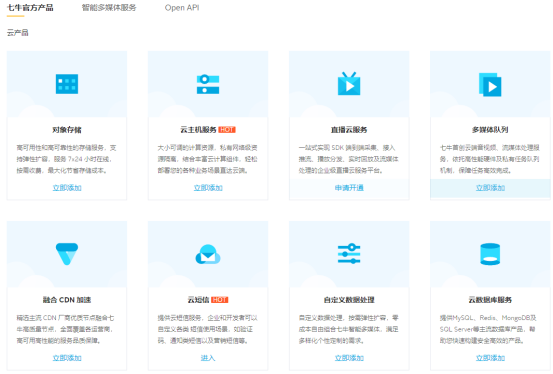Click 立即添加 under 自定义数据处理
Viewport: 553px width, 374px height.
tap(349, 358)
